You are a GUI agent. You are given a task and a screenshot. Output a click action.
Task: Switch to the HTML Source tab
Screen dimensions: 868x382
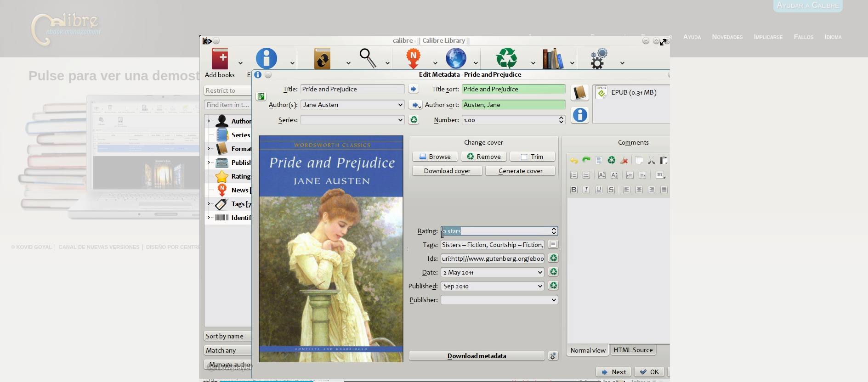click(633, 350)
